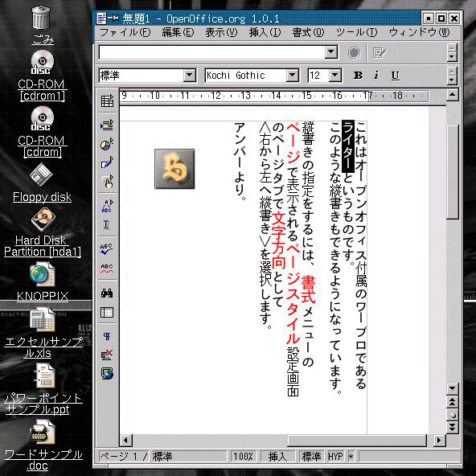Toggle Online Layout view
The height and width of the screenshot is (476, 476).
pos(107,374)
